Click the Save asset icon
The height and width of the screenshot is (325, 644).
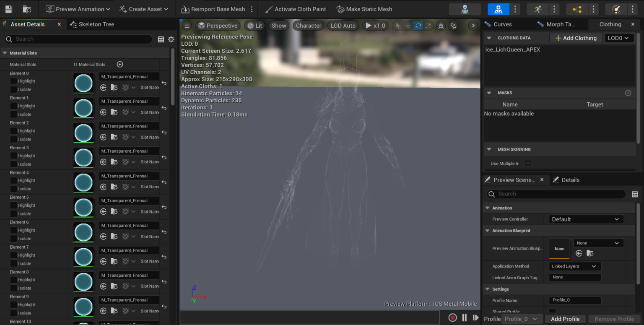pos(9,9)
